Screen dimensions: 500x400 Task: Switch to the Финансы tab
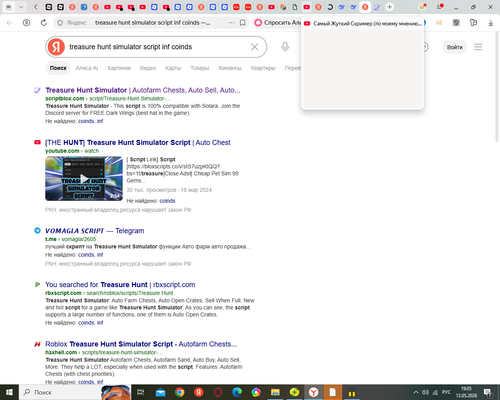click(230, 68)
